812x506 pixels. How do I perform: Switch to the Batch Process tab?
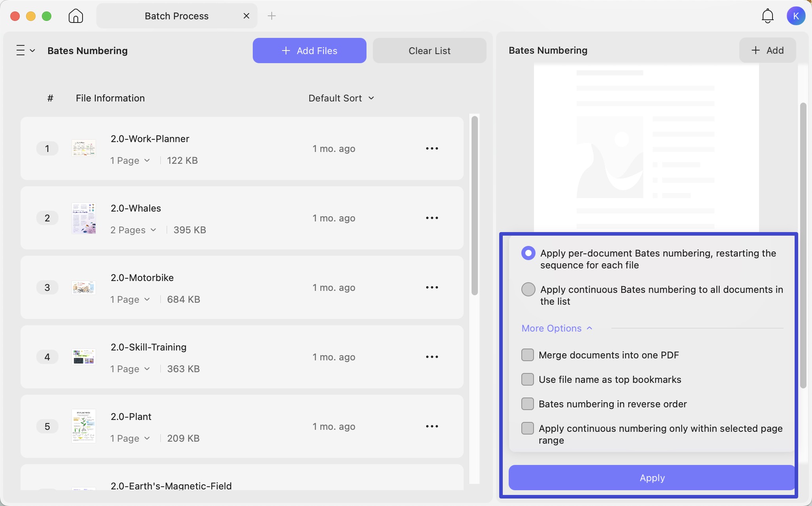click(177, 16)
